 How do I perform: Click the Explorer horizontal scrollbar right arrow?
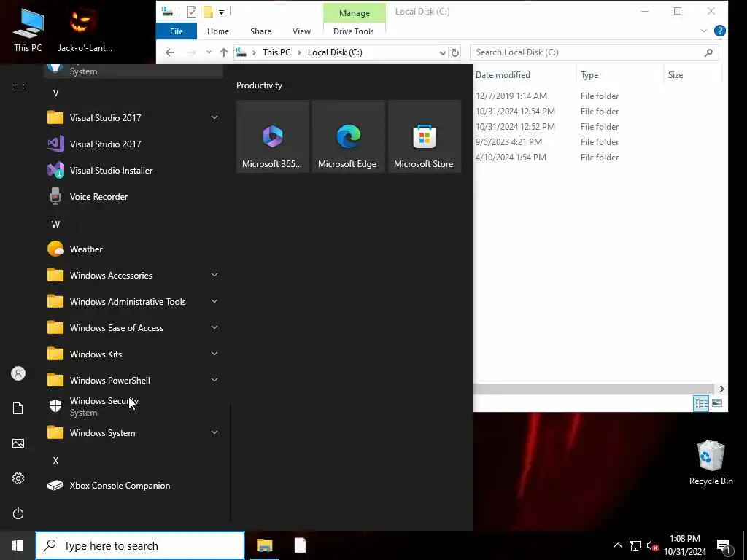[721, 389]
